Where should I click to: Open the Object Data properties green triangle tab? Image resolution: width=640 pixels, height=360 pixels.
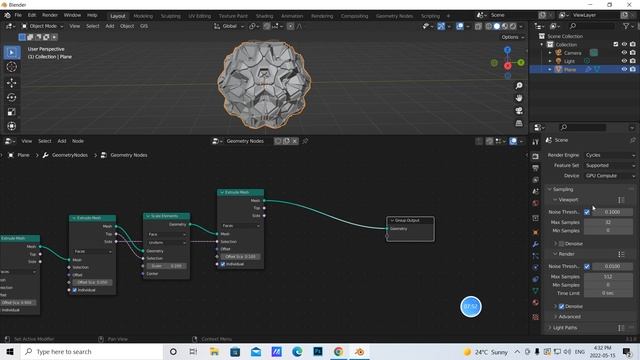(535, 291)
